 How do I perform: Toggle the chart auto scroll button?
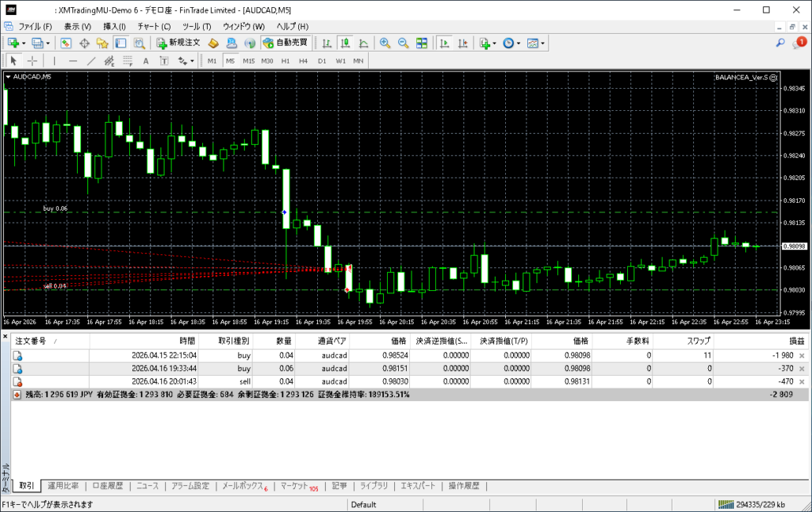[x=444, y=43]
